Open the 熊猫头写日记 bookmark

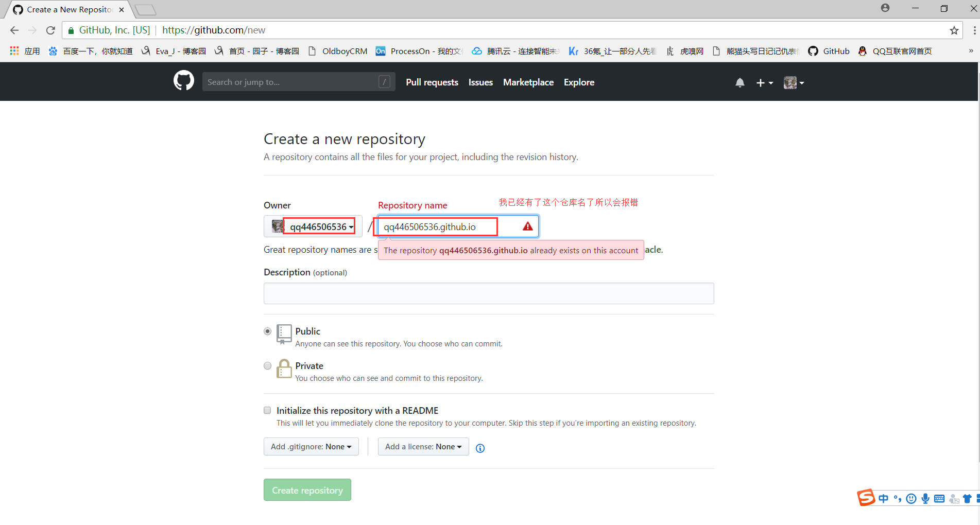tap(755, 51)
